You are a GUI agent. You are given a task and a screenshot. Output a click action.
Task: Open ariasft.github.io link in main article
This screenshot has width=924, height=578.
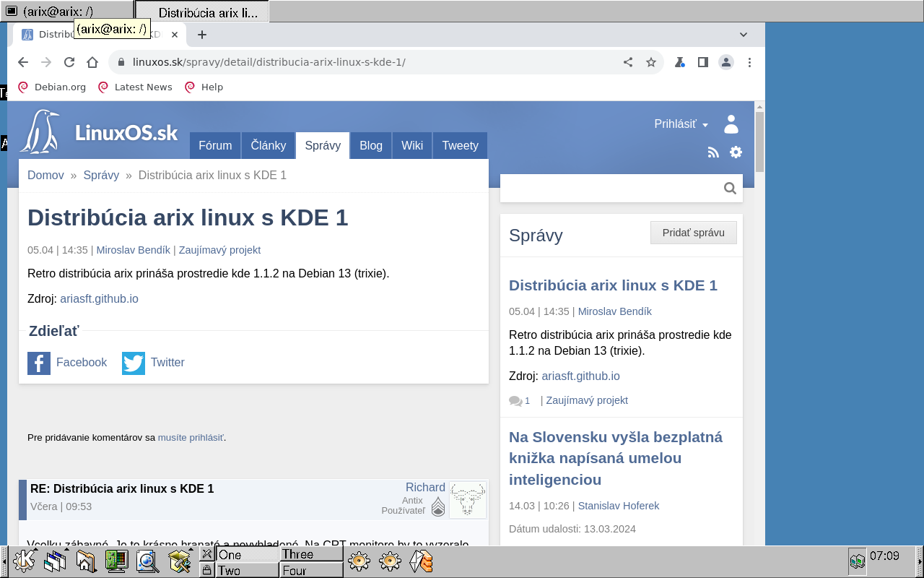99,298
